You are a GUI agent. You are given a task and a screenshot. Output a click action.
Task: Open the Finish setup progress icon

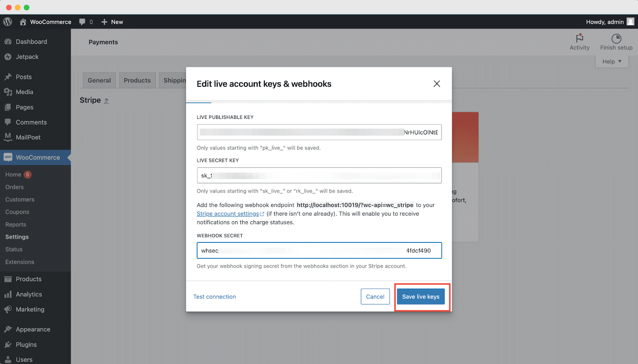coord(616,39)
